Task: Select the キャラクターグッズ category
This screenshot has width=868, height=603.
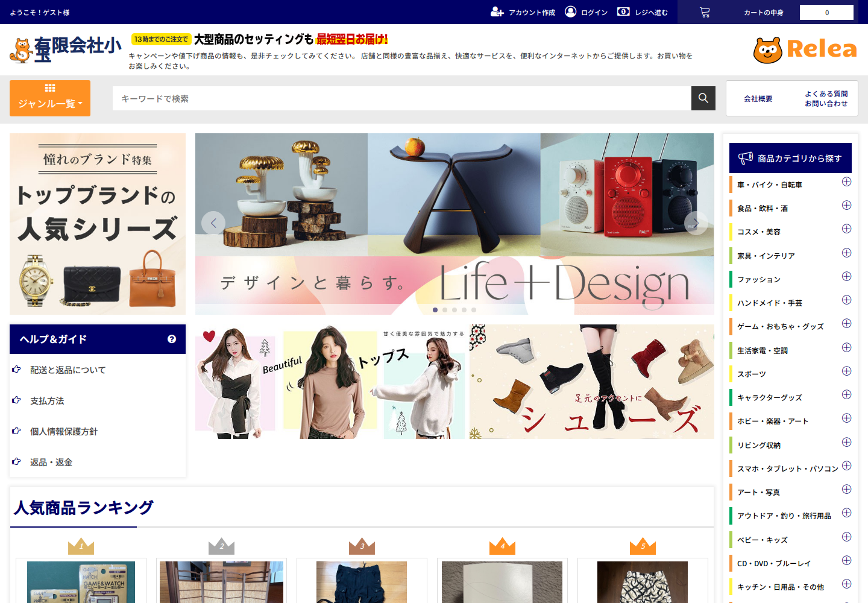Action: (x=770, y=397)
